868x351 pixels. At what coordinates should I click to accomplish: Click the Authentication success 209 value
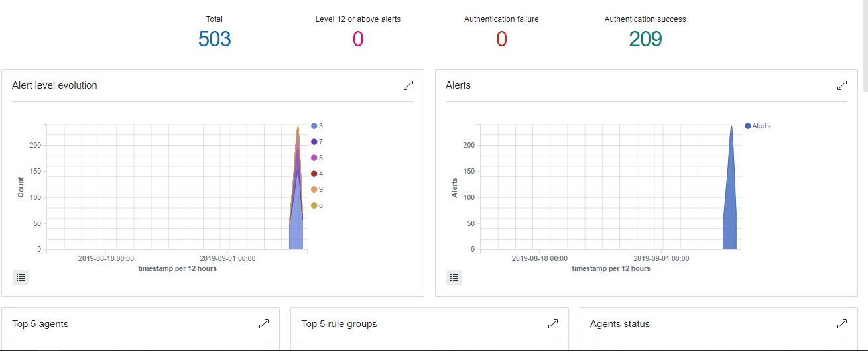coord(645,40)
